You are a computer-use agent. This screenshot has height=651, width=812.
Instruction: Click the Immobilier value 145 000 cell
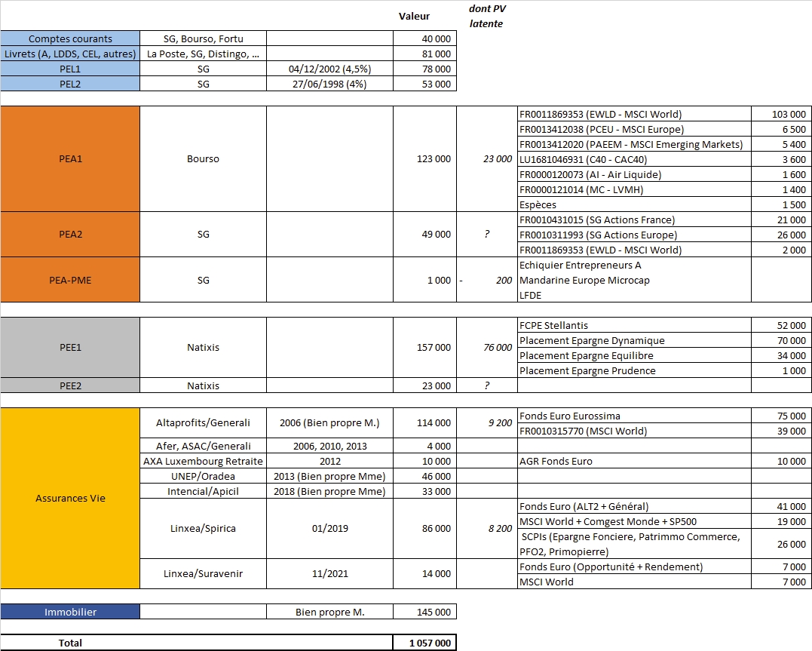coord(424,612)
